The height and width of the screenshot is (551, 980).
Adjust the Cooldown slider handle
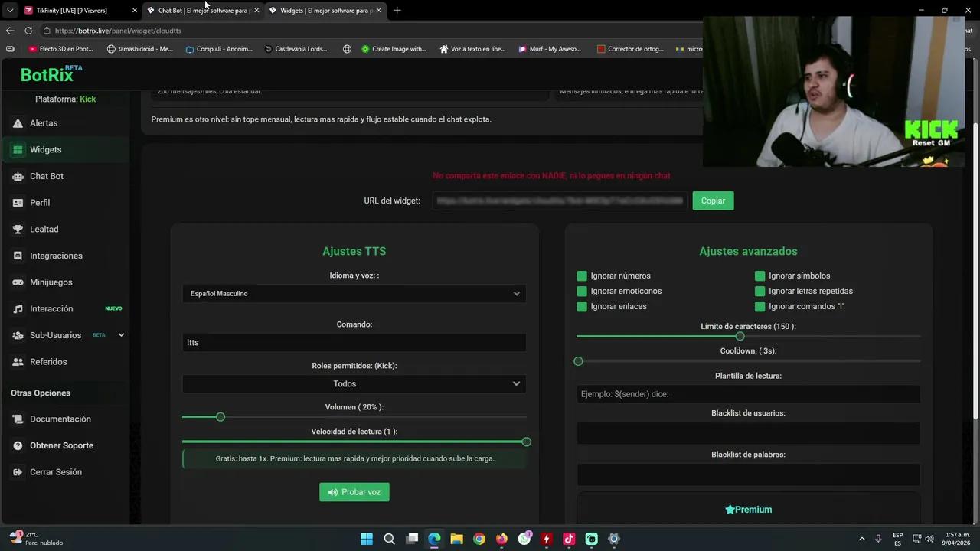578,361
